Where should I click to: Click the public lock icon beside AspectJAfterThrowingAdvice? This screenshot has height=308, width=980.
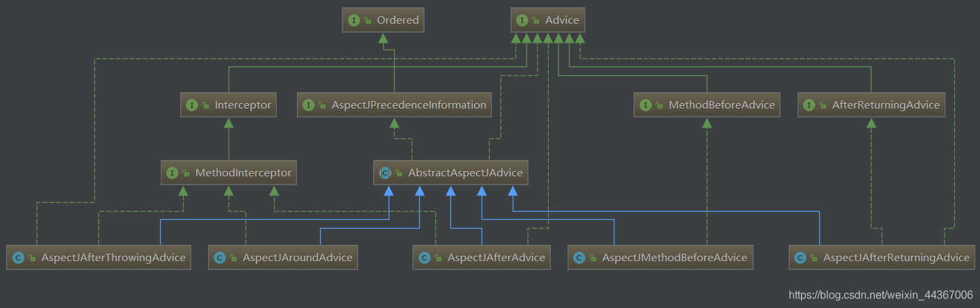click(x=33, y=258)
